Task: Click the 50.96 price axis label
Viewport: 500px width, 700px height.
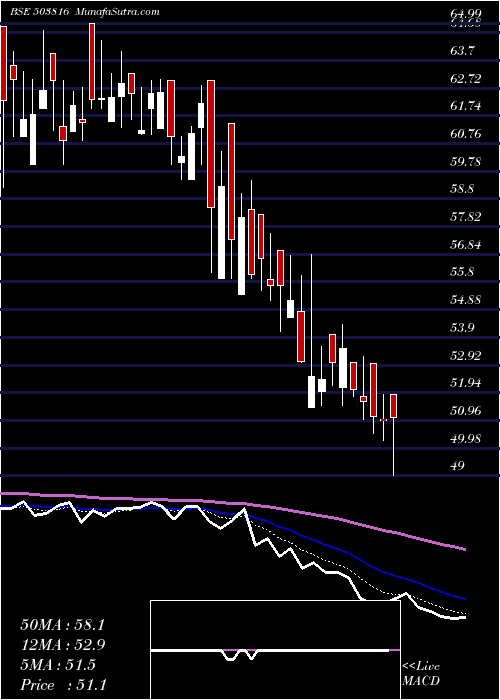Action: [x=467, y=411]
